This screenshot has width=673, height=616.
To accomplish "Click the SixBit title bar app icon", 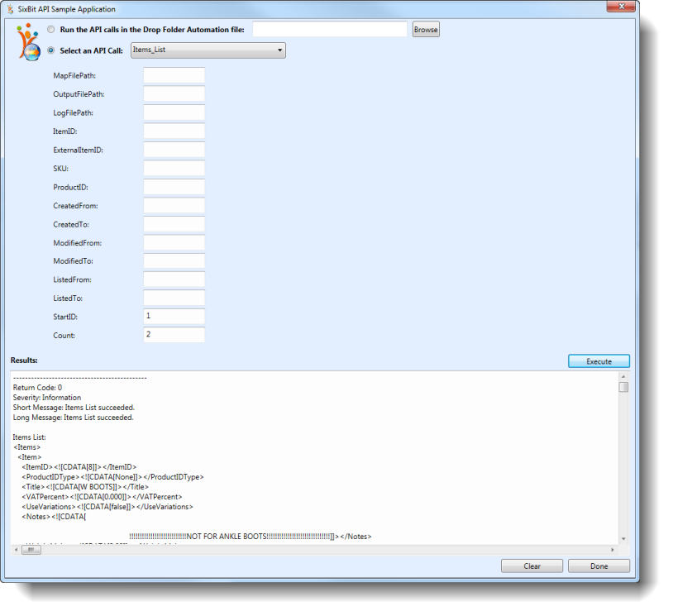I will click(10, 9).
